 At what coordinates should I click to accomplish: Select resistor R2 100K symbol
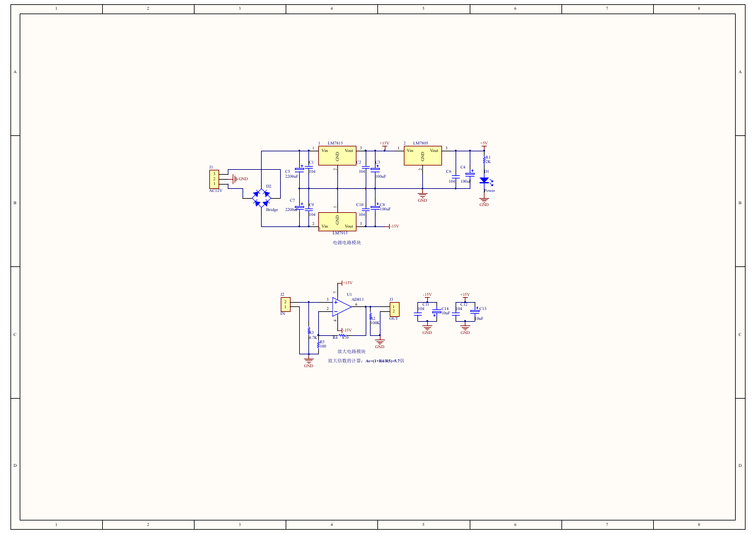[x=371, y=316]
